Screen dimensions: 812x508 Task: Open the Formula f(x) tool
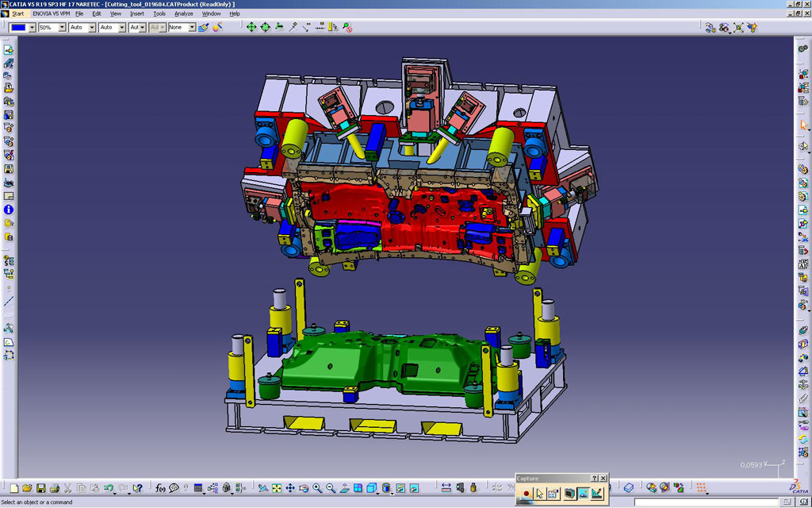pos(160,487)
